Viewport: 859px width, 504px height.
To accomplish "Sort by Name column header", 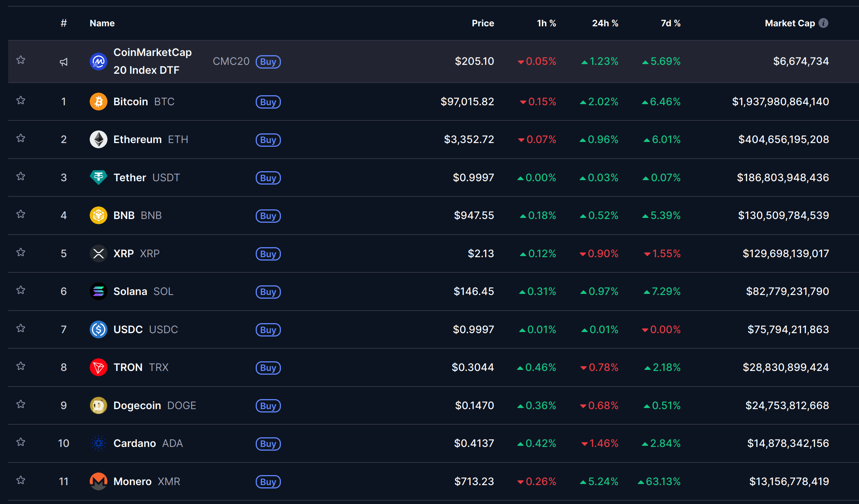I will coord(102,23).
